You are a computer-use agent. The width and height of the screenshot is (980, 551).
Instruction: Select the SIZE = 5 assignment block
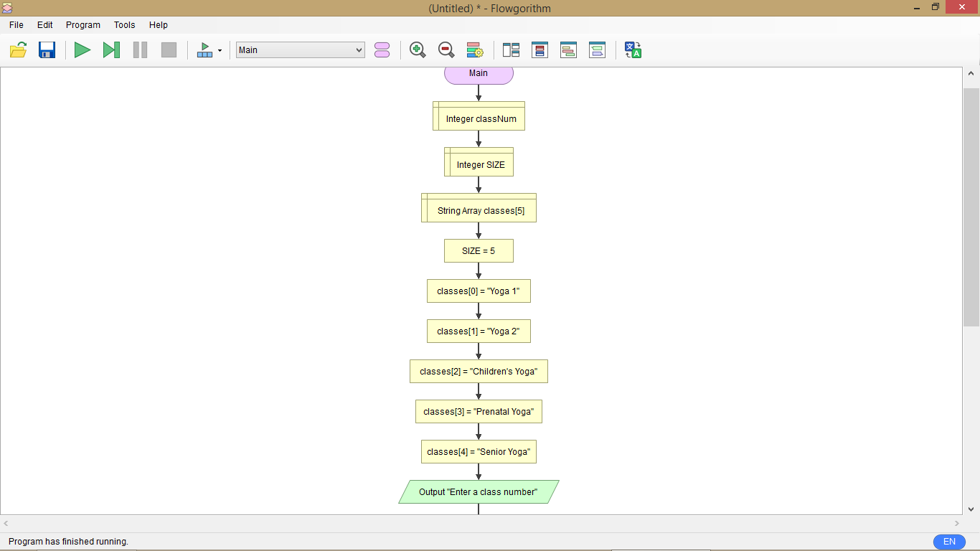tap(479, 250)
